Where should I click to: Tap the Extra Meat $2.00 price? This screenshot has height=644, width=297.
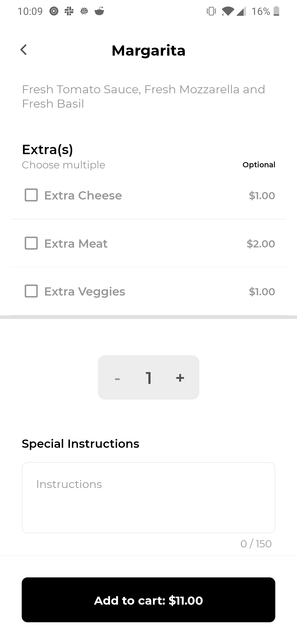coord(261,244)
